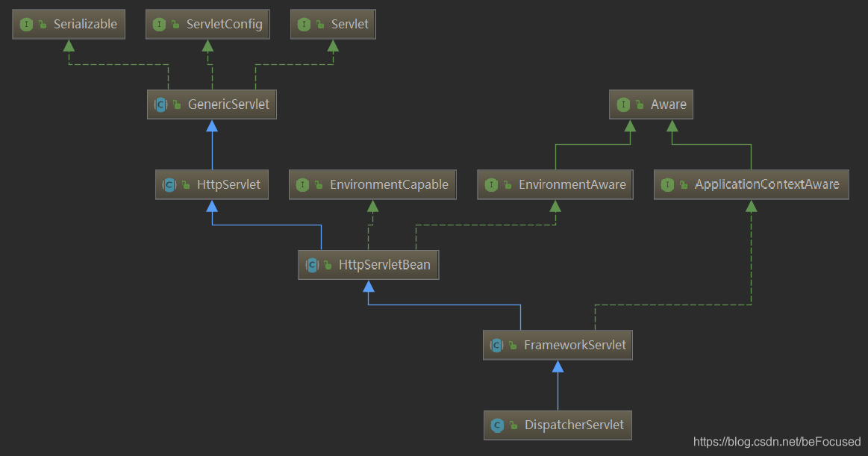Viewport: 868px width, 456px height.
Task: Select the FrameworkServlet label text
Action: click(x=575, y=346)
